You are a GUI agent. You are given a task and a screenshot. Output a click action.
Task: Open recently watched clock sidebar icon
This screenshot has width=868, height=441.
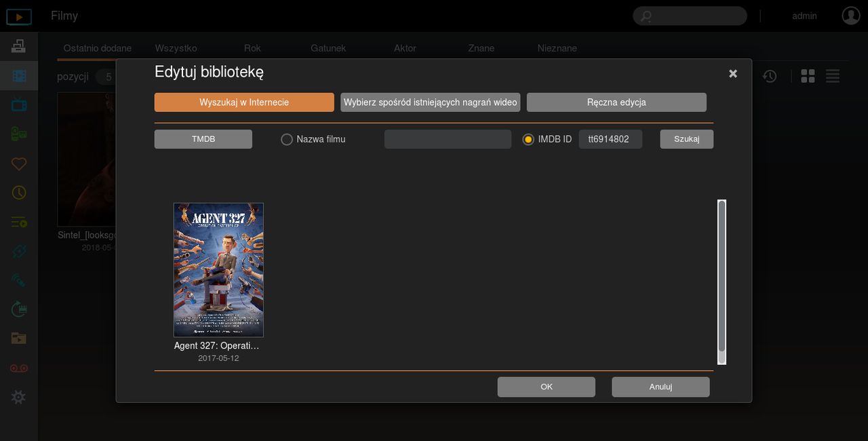[x=19, y=193]
